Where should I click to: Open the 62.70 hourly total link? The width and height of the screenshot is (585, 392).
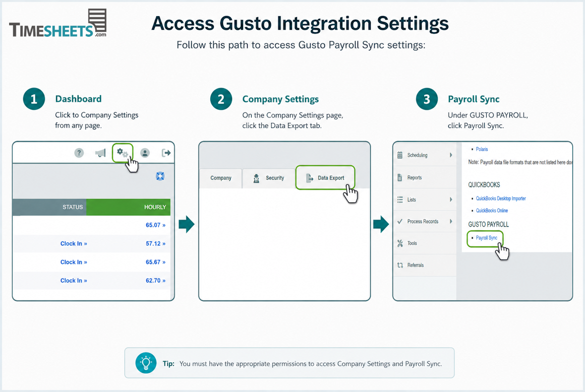155,280
